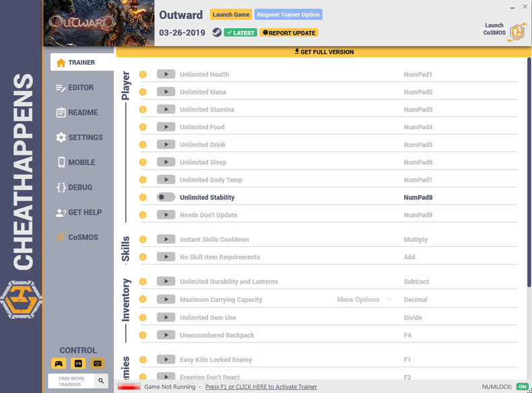Viewport: 532px width, 393px height.
Task: Click the info icon beside Unlimited Mana
Action: [x=143, y=92]
